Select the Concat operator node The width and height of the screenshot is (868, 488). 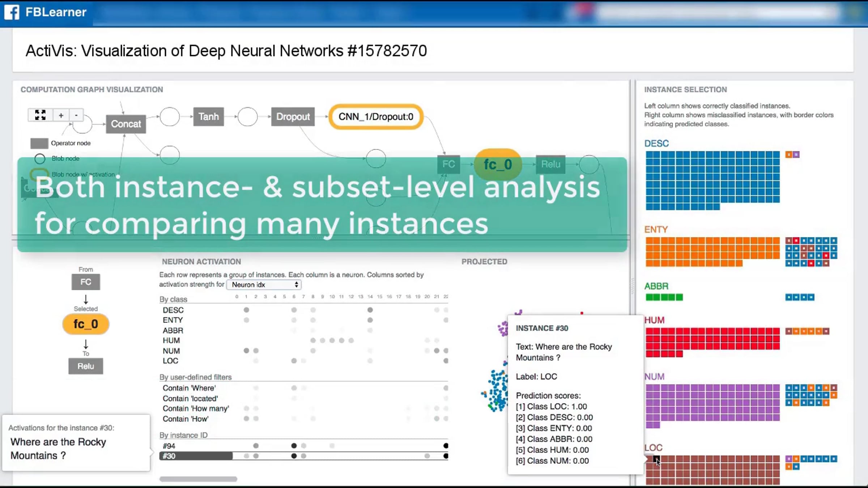pyautogui.click(x=126, y=124)
